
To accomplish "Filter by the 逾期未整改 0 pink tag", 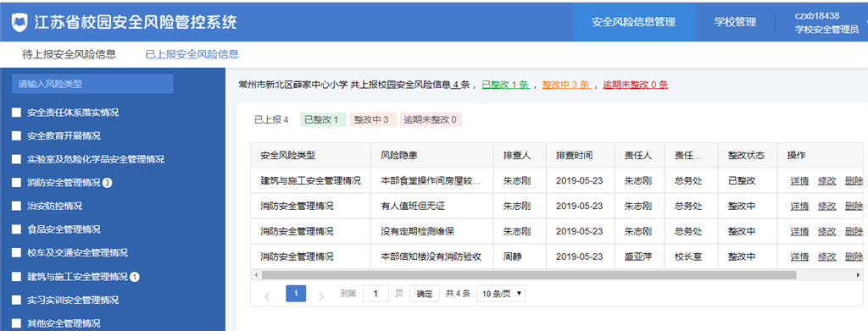I will 431,119.
